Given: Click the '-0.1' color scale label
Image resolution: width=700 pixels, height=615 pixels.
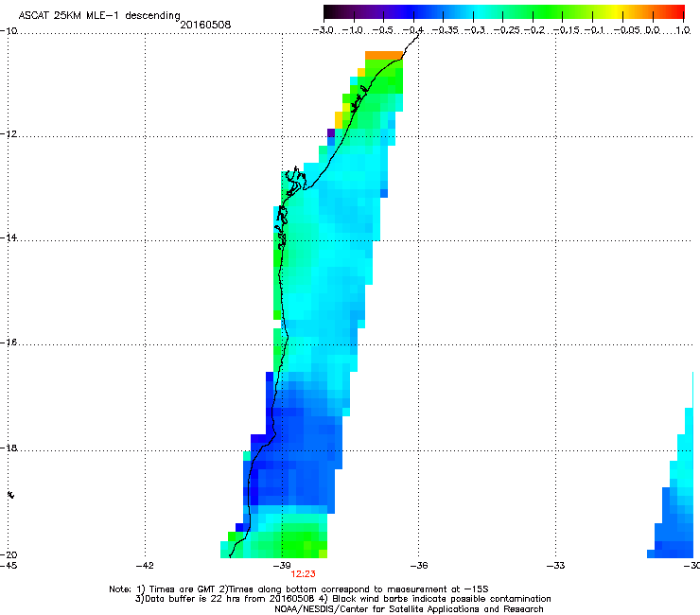Looking at the screenshot, I should click(x=594, y=30).
